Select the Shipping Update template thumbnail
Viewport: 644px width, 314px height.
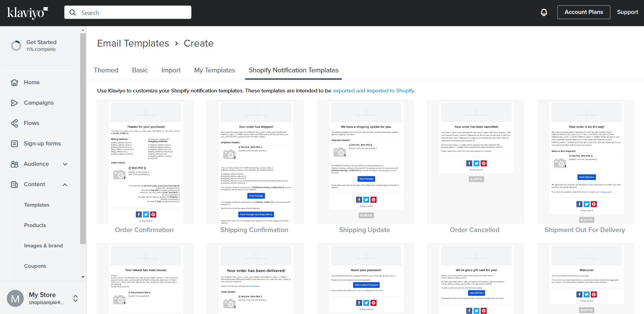[x=365, y=162]
